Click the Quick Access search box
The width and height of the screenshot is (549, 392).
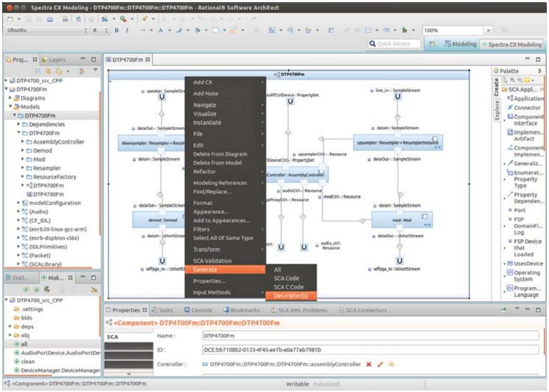(394, 44)
